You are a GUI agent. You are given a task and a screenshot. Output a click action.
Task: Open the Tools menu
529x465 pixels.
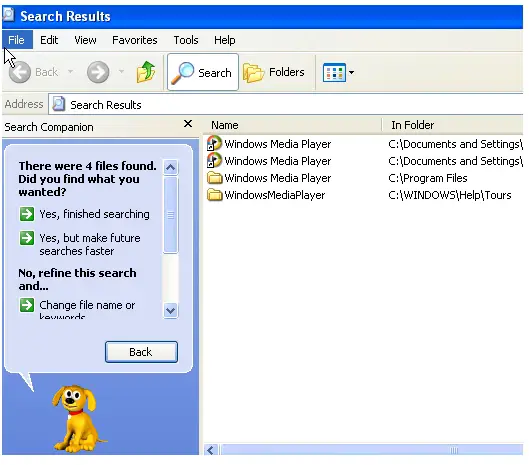point(186,40)
